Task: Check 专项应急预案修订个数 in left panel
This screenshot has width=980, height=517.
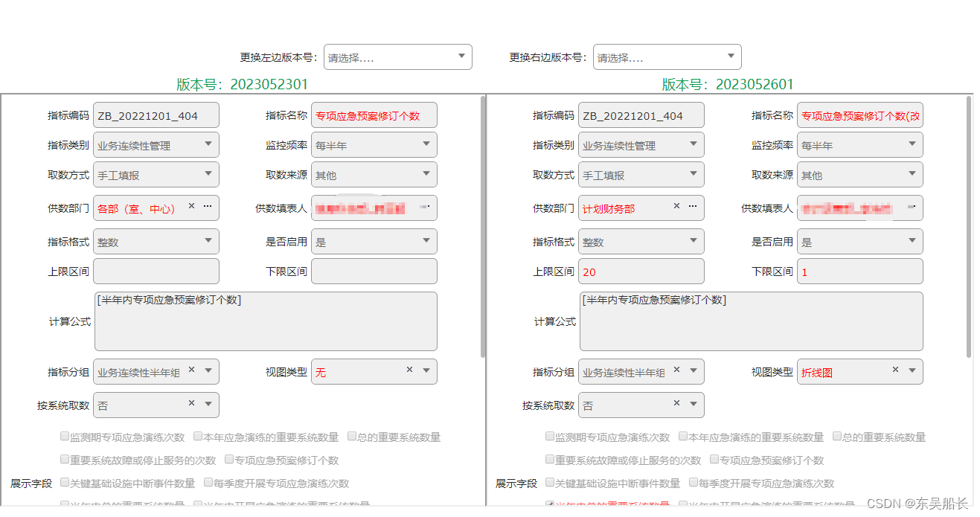Action: 228,460
